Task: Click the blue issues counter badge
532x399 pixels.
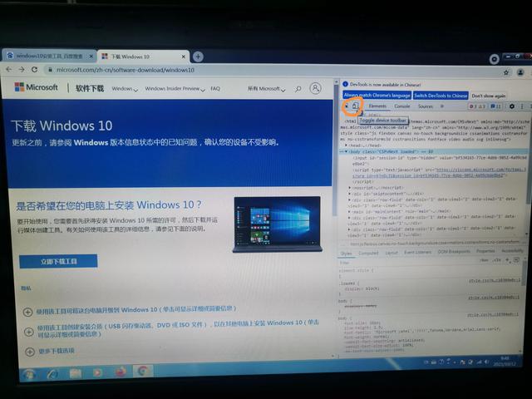Action: (495, 106)
